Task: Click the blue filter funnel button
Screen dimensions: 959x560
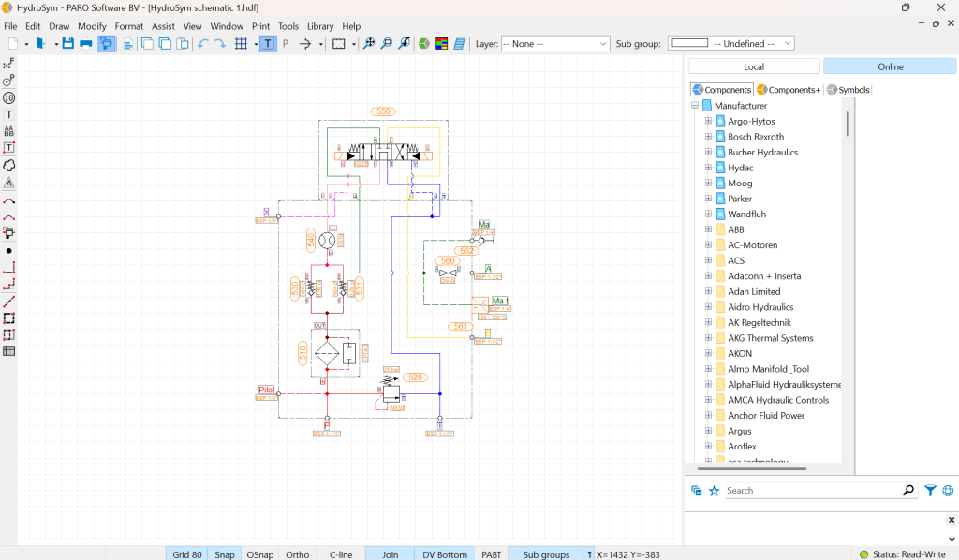Action: click(x=930, y=491)
